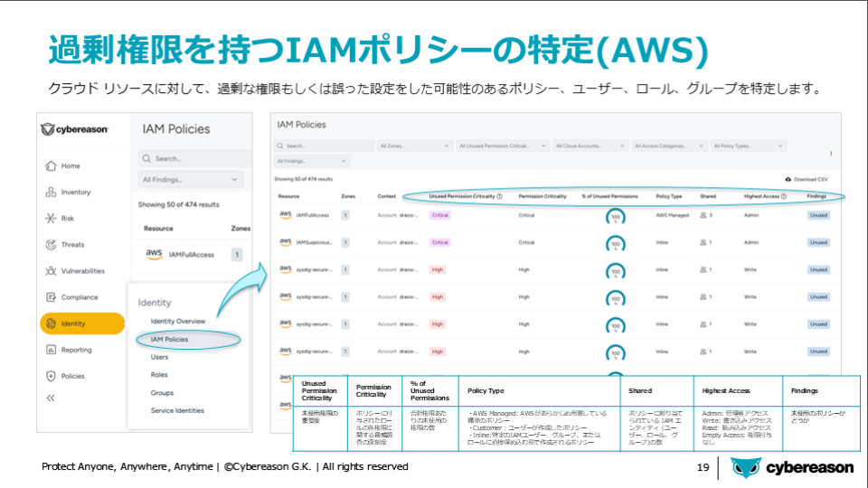Go to the Risk section
Screen dimensions: 868x488
[x=60, y=218]
